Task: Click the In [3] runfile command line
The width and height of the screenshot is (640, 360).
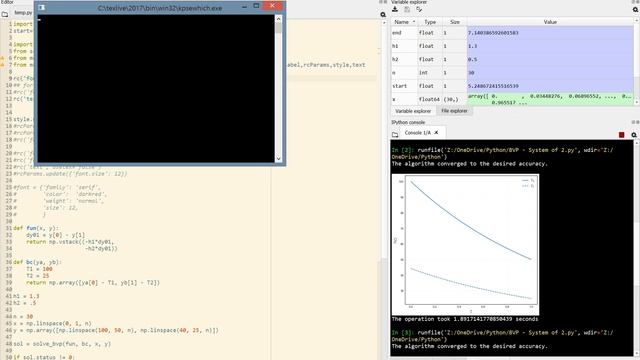Action: coord(502,336)
